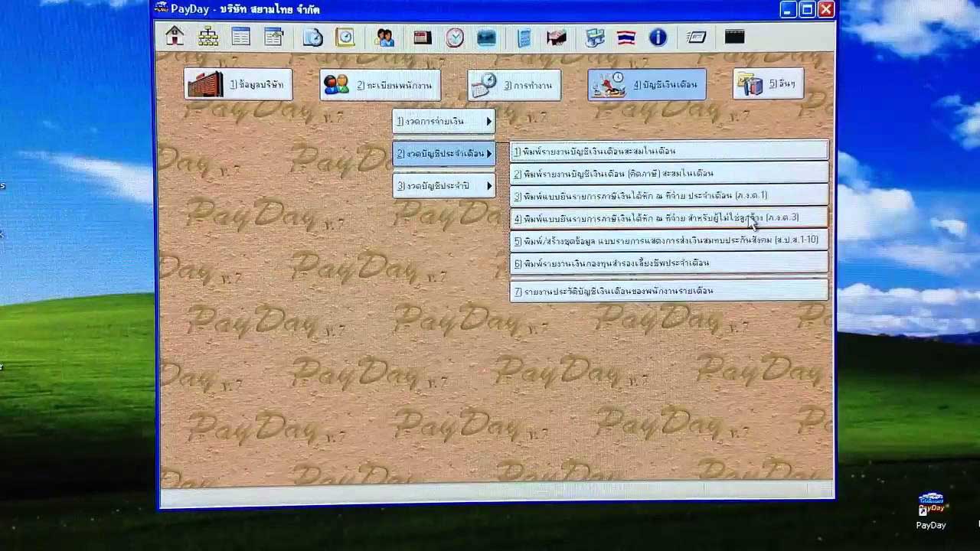The image size is (980, 551).
Task: Open the PayDay desktop shortcut
Action: click(931, 510)
